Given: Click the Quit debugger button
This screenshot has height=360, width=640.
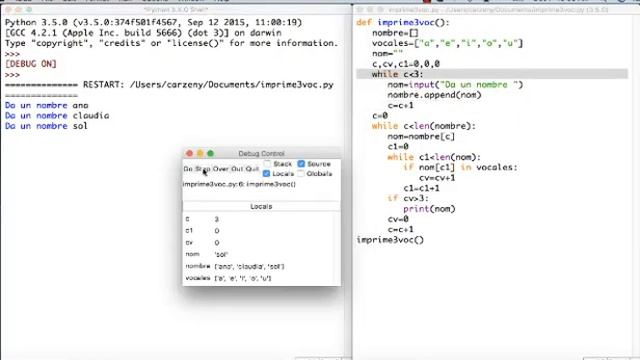Looking at the screenshot, I should (x=252, y=169).
